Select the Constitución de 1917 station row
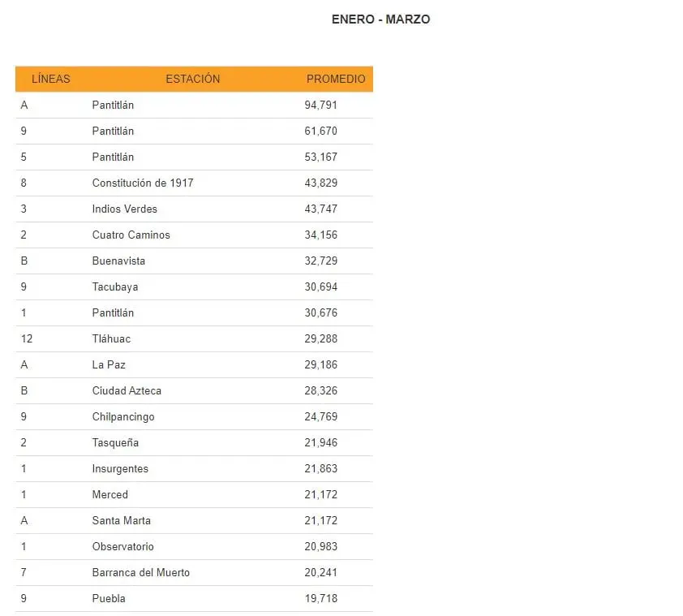 tap(194, 183)
